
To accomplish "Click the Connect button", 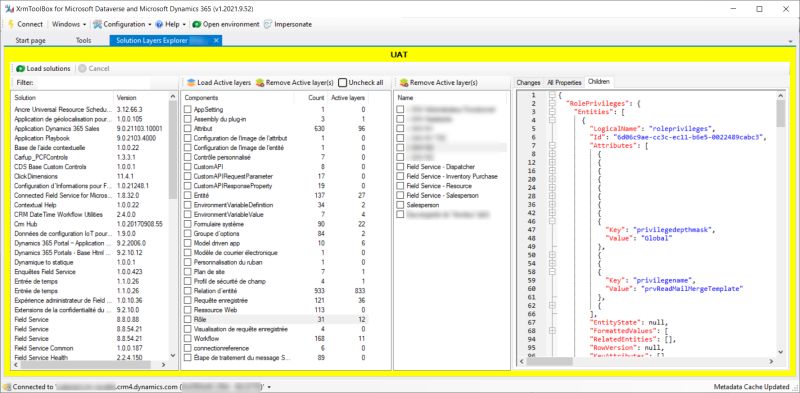I will click(x=26, y=24).
